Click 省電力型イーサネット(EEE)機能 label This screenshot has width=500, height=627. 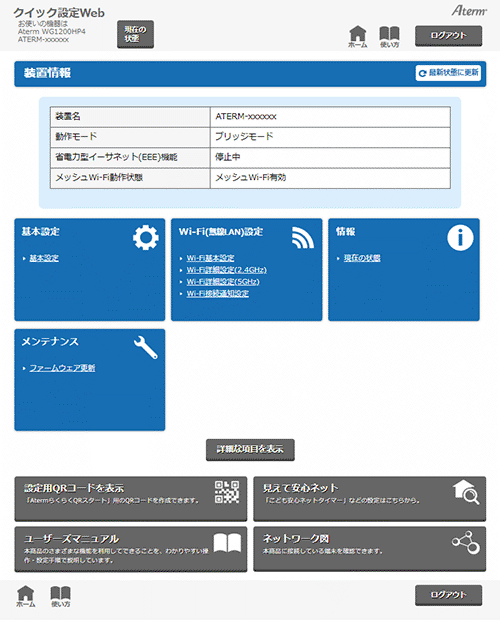click(116, 157)
